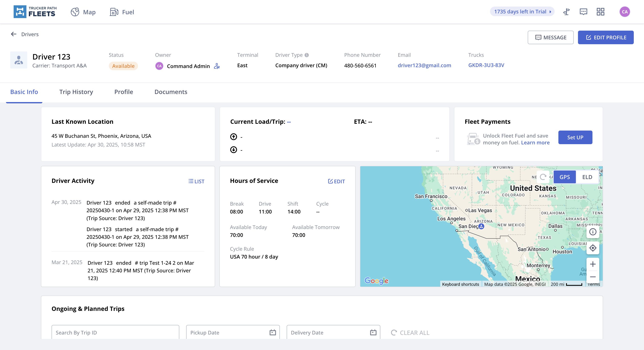This screenshot has height=350, width=644.
Task: Go back using the Drivers arrow
Action: [14, 34]
